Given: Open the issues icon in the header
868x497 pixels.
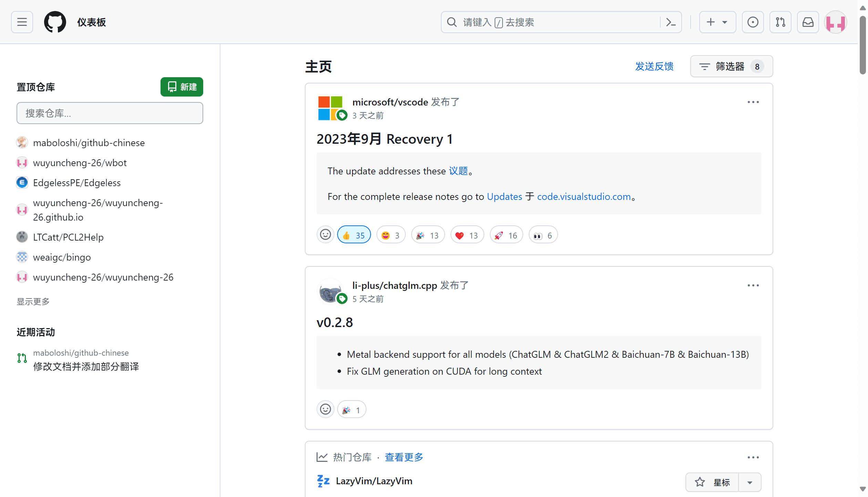Looking at the screenshot, I should point(753,22).
